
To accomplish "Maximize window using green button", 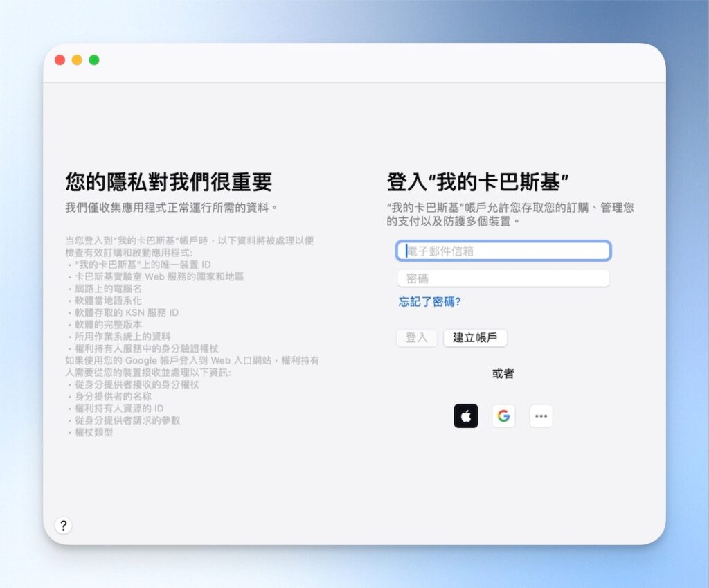I will pyautogui.click(x=94, y=60).
